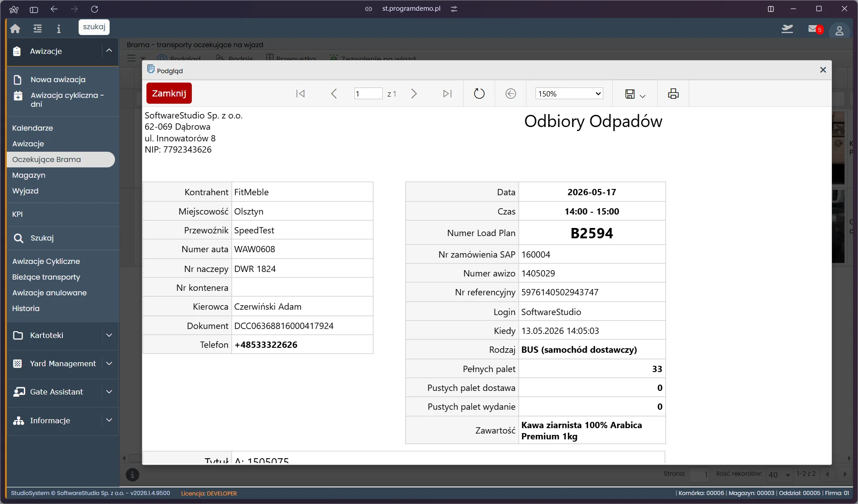Click Load Plan number B2594

click(592, 233)
